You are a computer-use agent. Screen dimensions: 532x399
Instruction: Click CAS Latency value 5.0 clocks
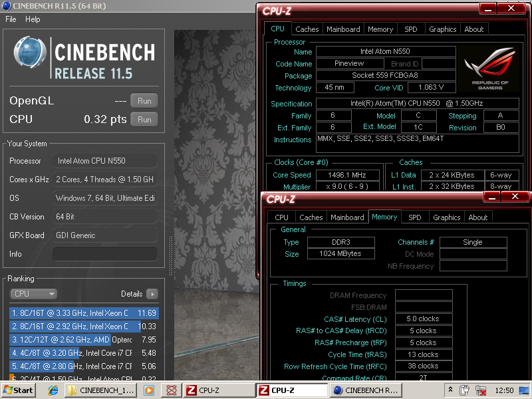(x=424, y=319)
